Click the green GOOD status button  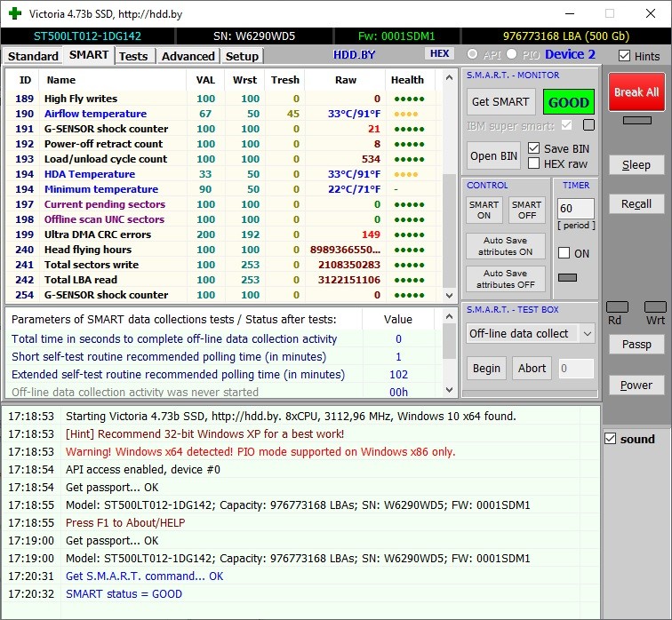click(568, 102)
